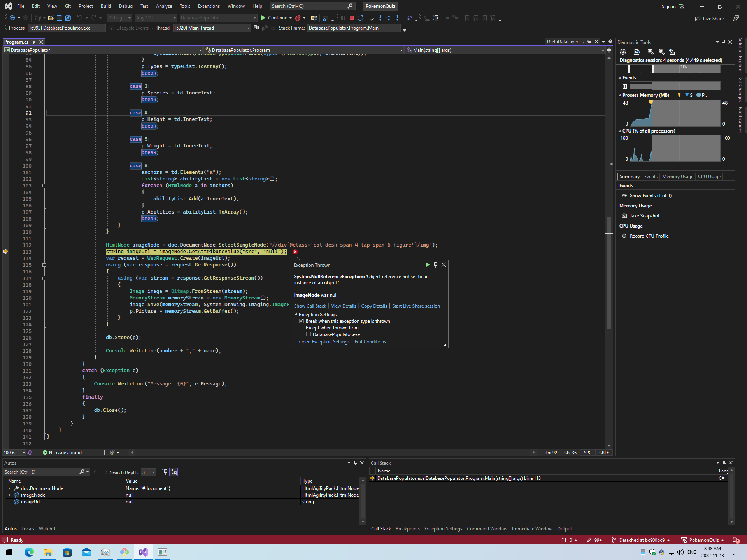Click the Reset View chart icon
Screen dimensions: 747x560
tap(672, 52)
